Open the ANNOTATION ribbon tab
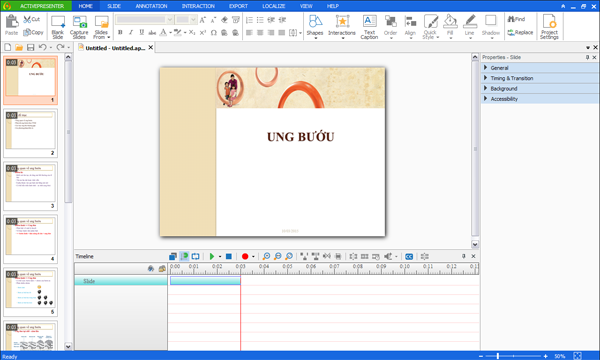 (x=151, y=6)
